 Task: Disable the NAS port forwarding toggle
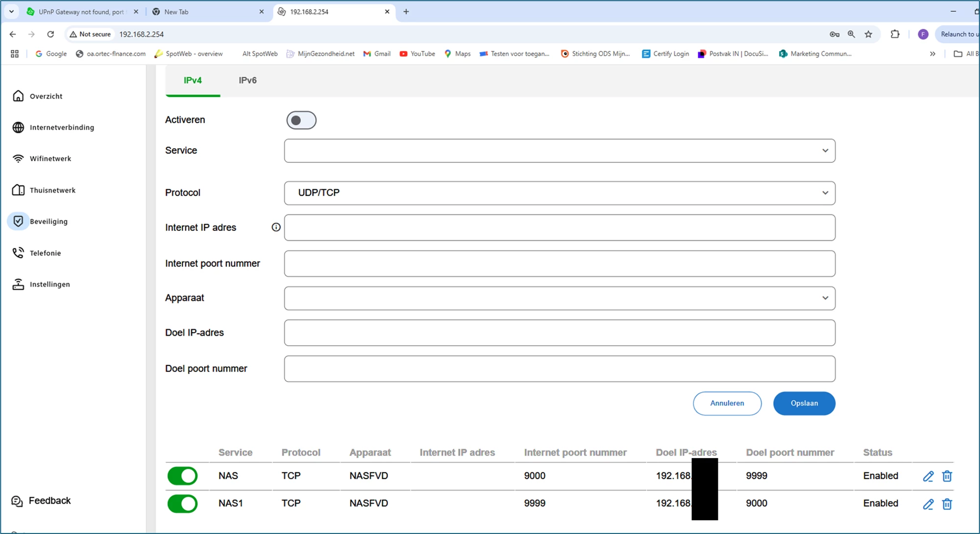tap(182, 476)
